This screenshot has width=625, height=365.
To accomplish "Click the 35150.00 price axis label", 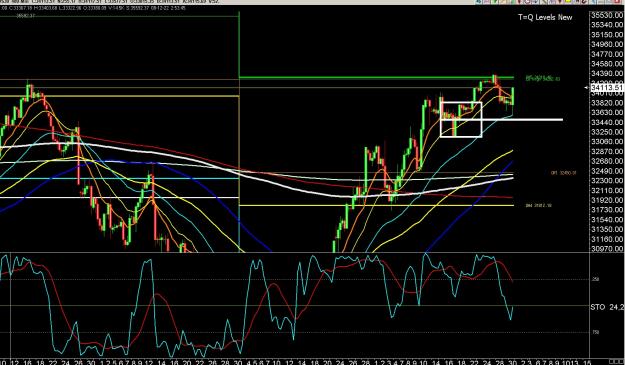I will tap(607, 35).
